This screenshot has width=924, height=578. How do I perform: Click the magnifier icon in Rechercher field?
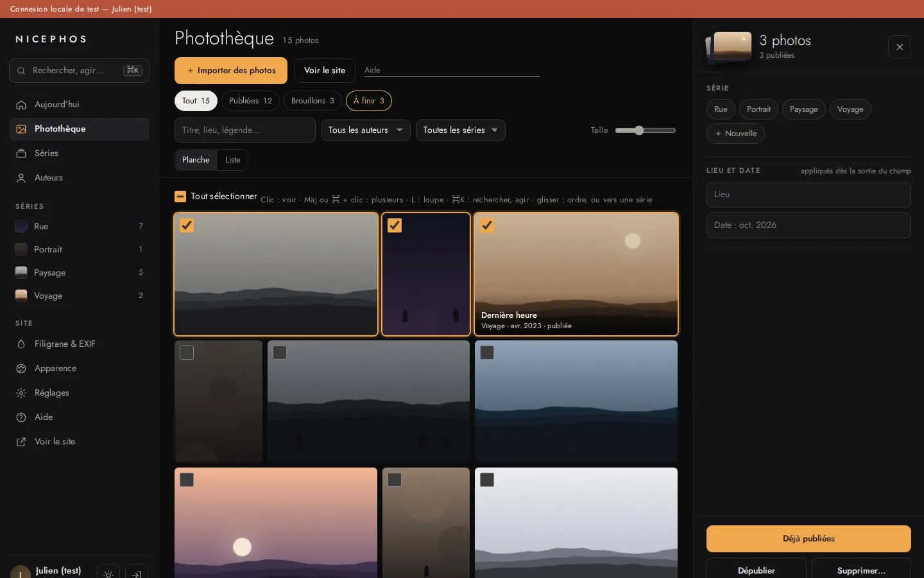click(21, 71)
